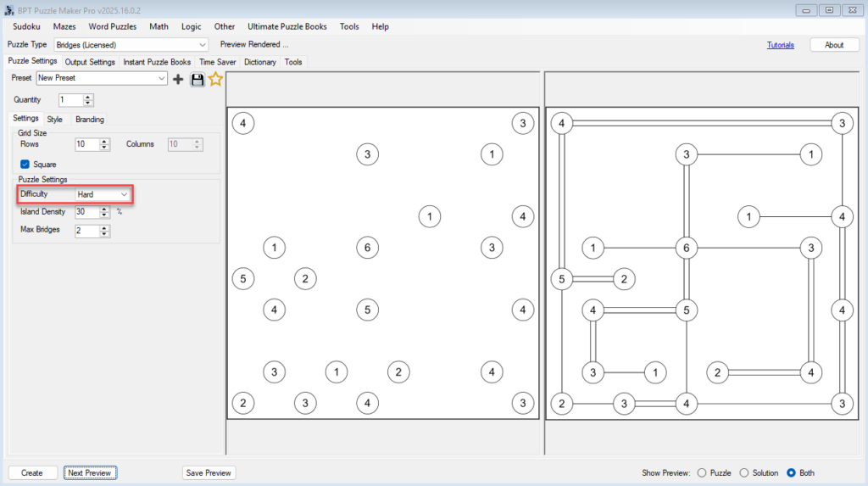Choose the Both preview radio button

791,472
